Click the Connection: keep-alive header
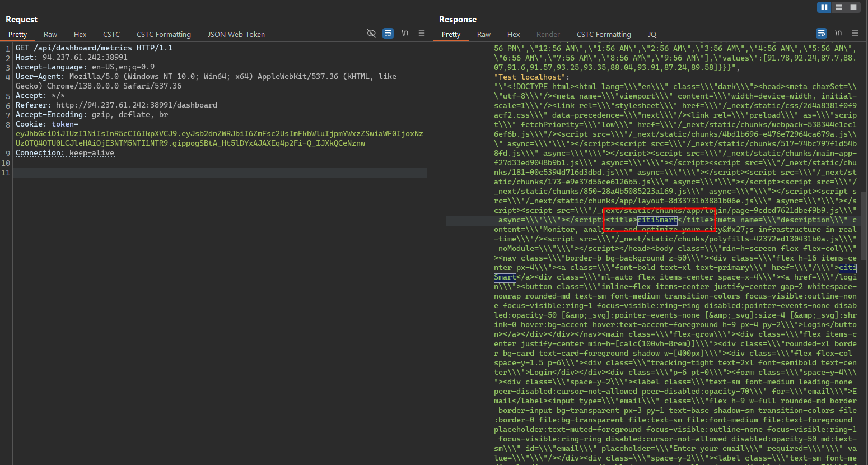Image resolution: width=868 pixels, height=465 pixels. click(65, 152)
